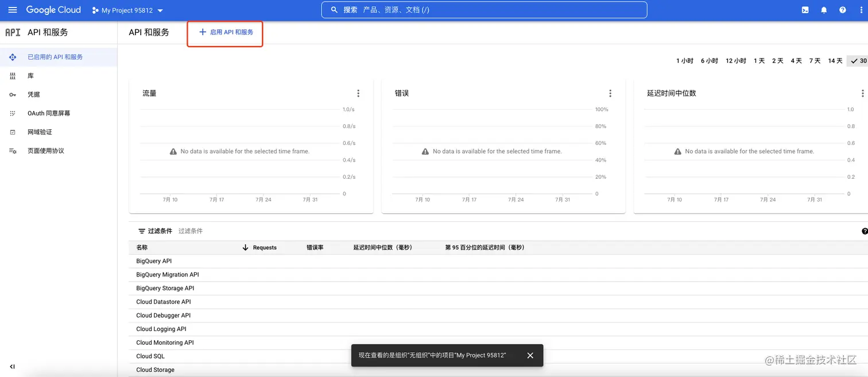Click the table help icon at right edge
868x377 pixels.
[x=865, y=231]
